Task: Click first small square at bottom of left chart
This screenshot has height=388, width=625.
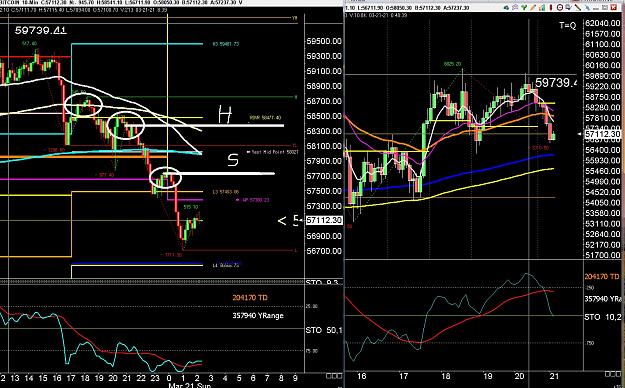Action: coord(329,376)
